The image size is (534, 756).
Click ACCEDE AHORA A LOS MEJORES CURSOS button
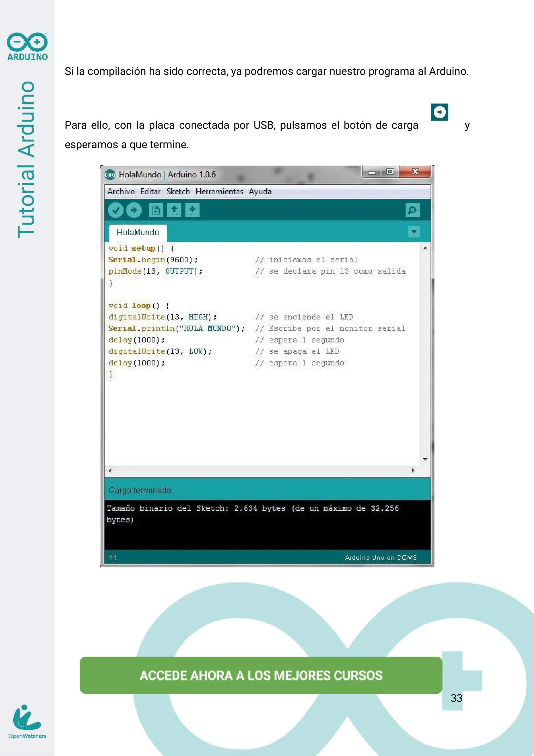coord(261,675)
